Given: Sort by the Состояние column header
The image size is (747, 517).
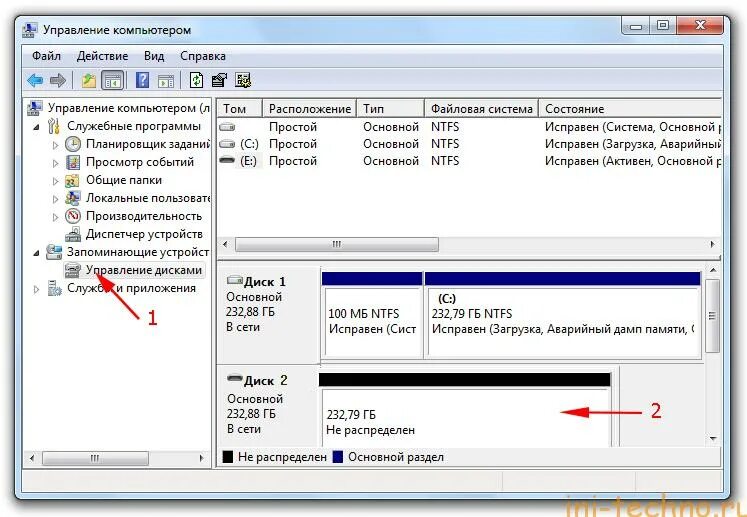Looking at the screenshot, I should point(630,109).
